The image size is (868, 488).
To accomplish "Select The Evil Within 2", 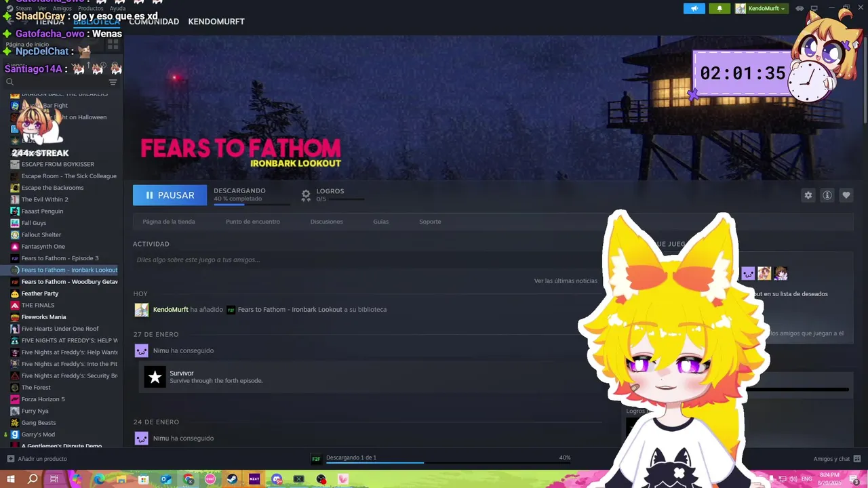I will (45, 199).
